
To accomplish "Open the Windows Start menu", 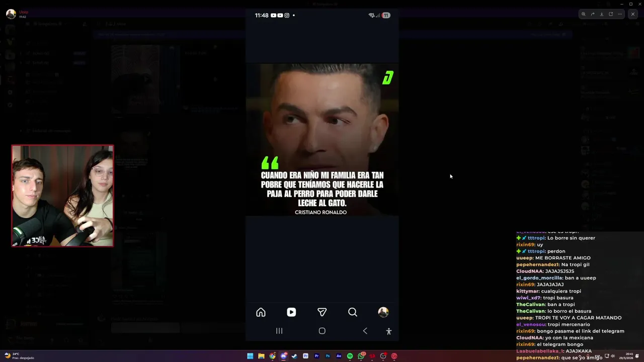I will 250,356.
